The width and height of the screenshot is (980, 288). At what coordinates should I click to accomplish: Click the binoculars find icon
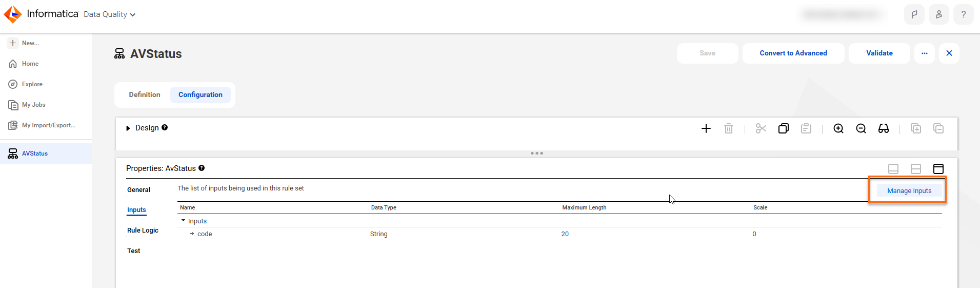[883, 128]
